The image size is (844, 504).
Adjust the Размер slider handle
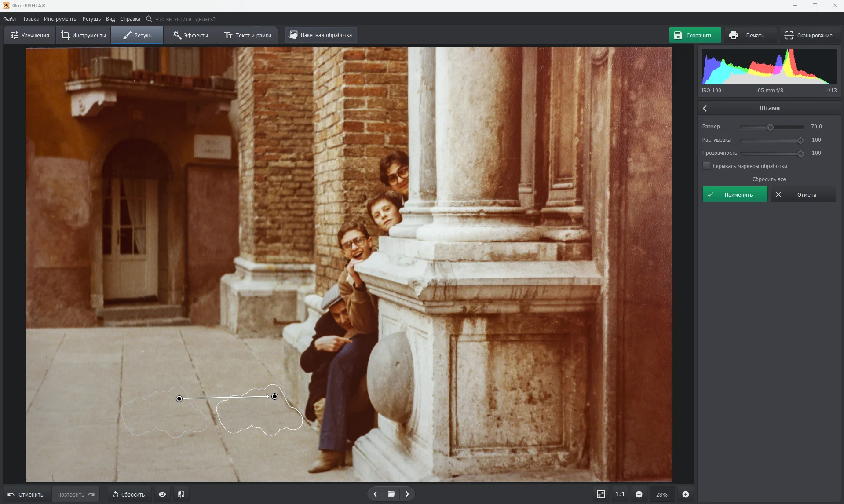click(770, 127)
